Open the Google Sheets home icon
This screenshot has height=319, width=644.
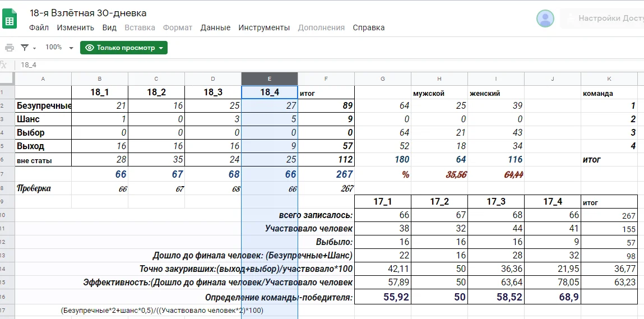pyautogui.click(x=10, y=19)
